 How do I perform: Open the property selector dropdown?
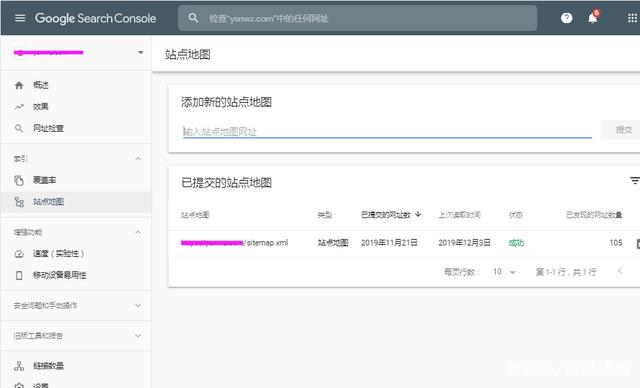point(78,53)
